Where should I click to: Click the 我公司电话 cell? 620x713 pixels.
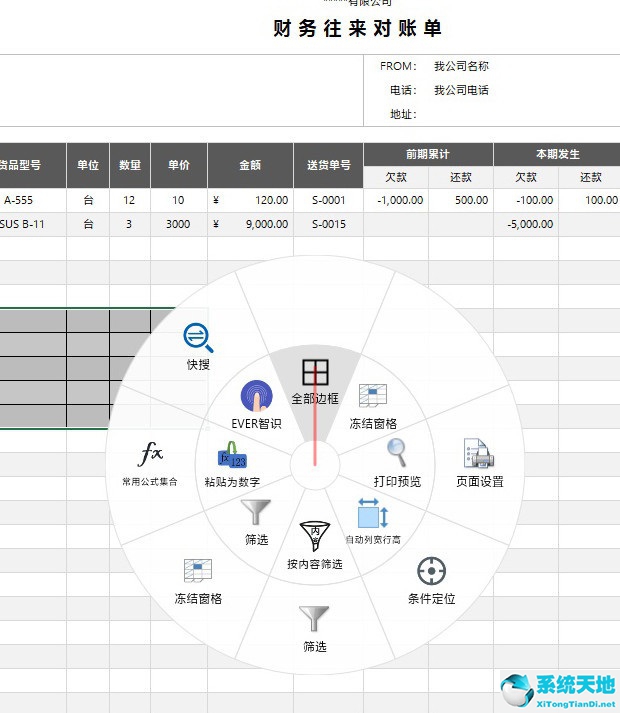(461, 90)
